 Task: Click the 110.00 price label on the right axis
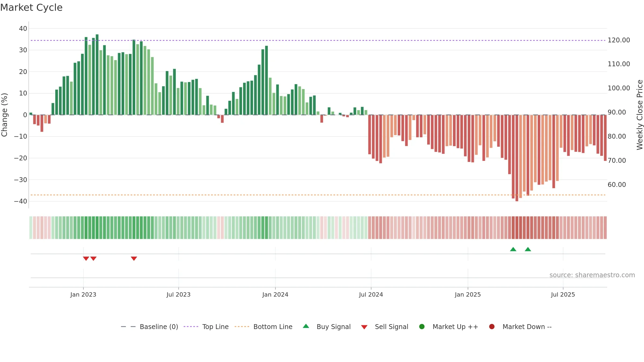(x=619, y=64)
